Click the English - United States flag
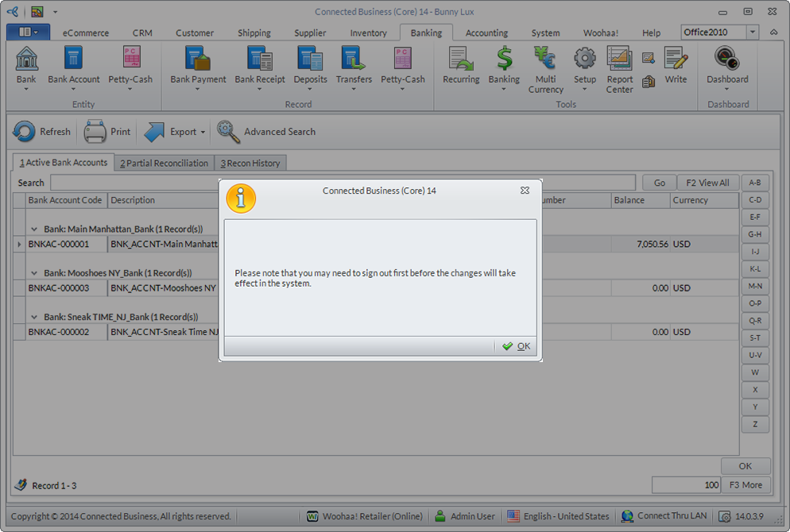 point(513,516)
